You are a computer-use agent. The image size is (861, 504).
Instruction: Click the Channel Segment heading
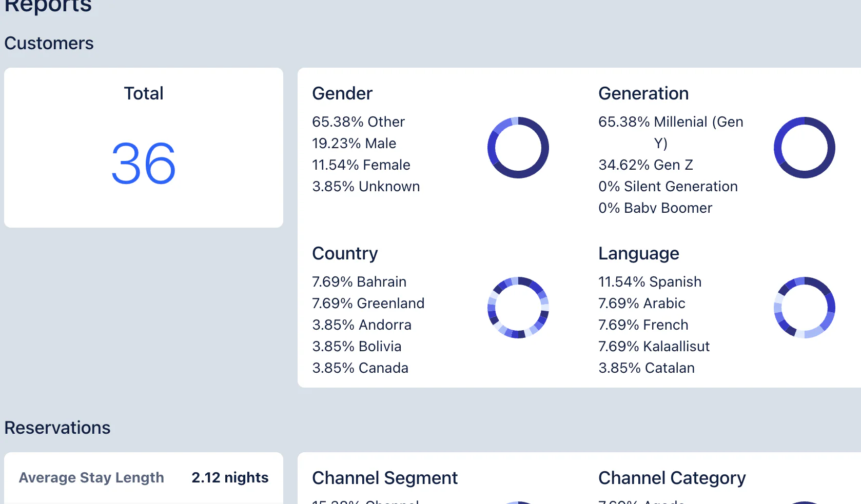385,478
